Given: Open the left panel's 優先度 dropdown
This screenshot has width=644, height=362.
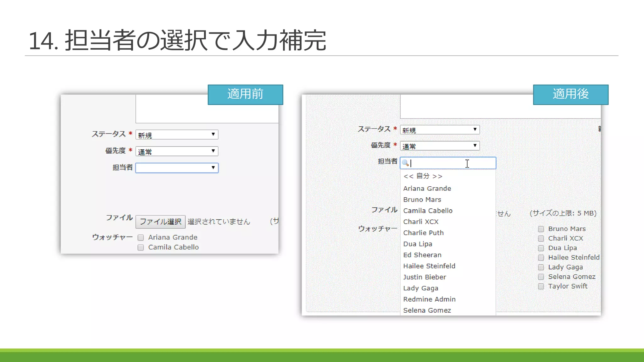Looking at the screenshot, I should 177,151.
